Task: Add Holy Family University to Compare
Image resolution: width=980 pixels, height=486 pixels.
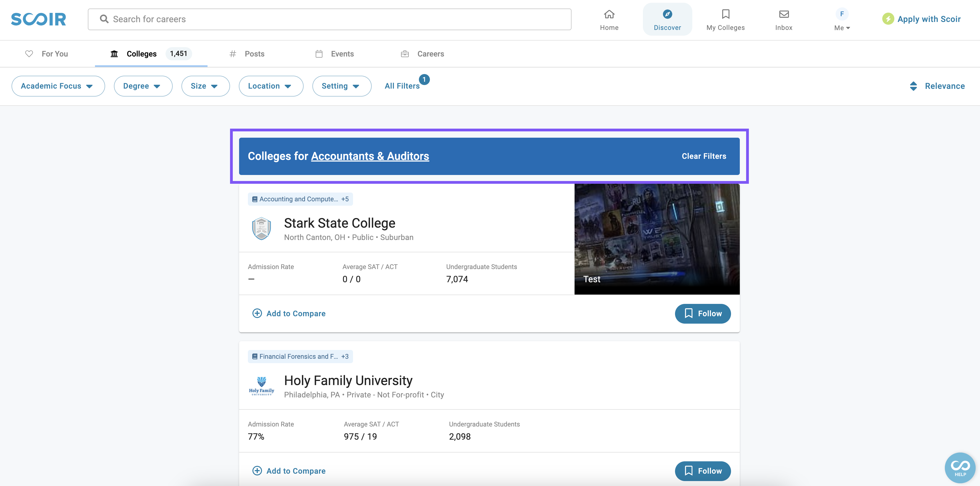Action: (289, 471)
